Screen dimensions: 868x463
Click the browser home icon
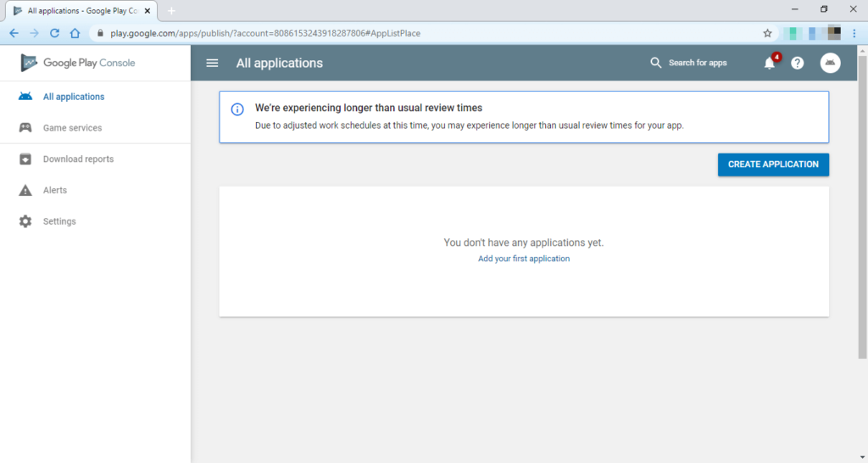75,33
